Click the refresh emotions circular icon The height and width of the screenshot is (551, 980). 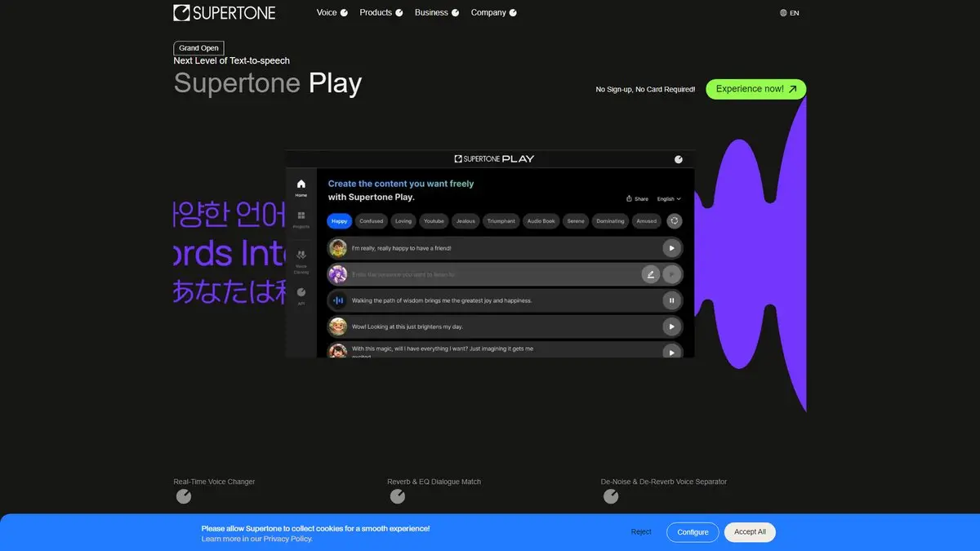(675, 221)
